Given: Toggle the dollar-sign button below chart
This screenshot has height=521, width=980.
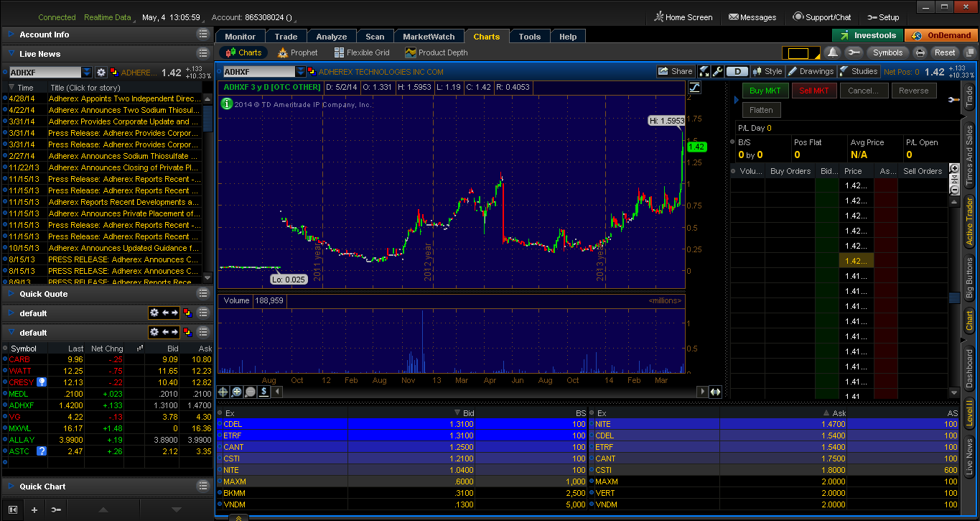Looking at the screenshot, I should coord(264,392).
